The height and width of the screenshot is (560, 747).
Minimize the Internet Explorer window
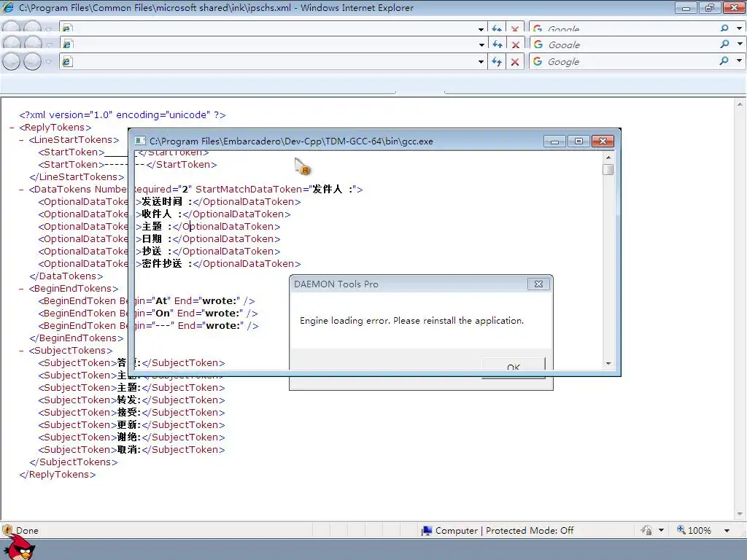[x=686, y=7]
